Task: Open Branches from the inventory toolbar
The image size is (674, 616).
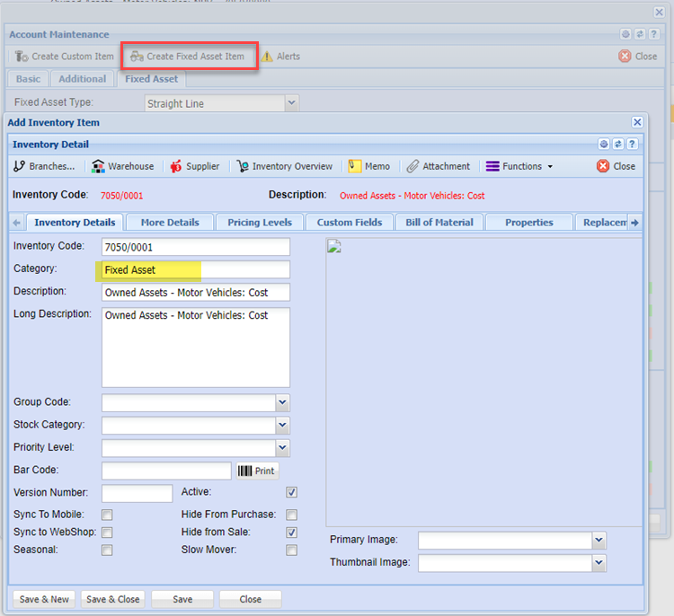Action: coord(45,166)
